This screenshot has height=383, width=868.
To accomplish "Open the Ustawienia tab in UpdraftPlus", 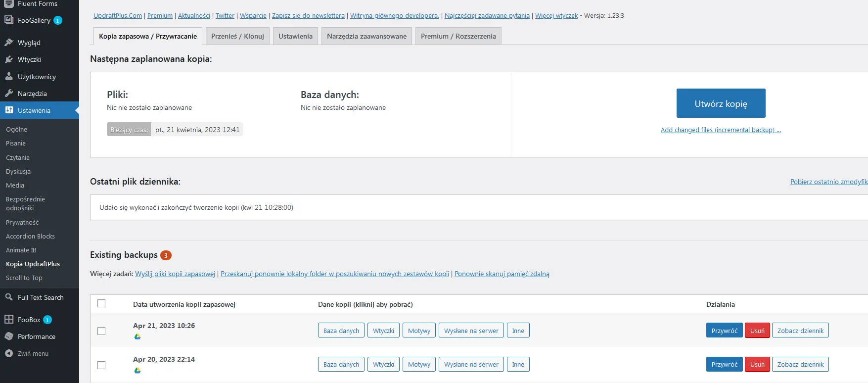I will pos(295,36).
